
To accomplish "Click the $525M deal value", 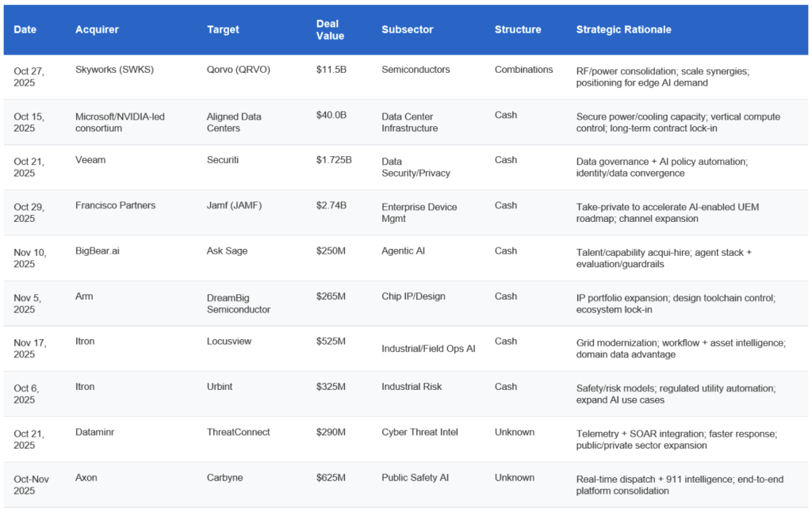I will [331, 341].
